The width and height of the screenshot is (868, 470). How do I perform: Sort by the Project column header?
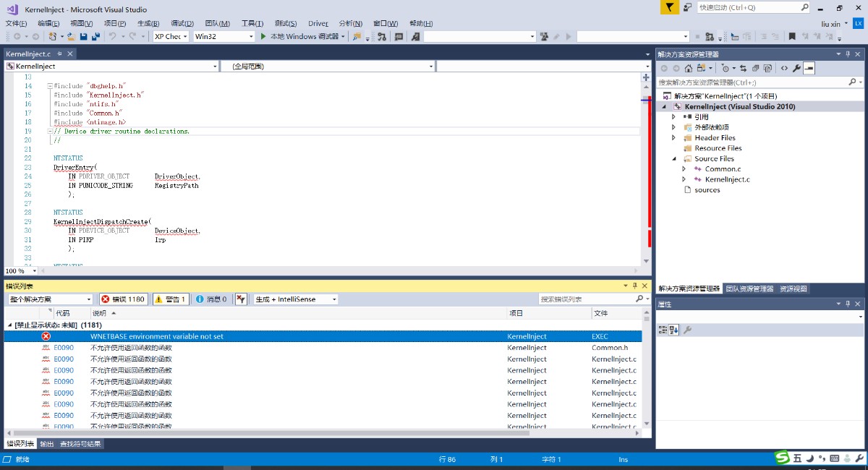click(515, 313)
